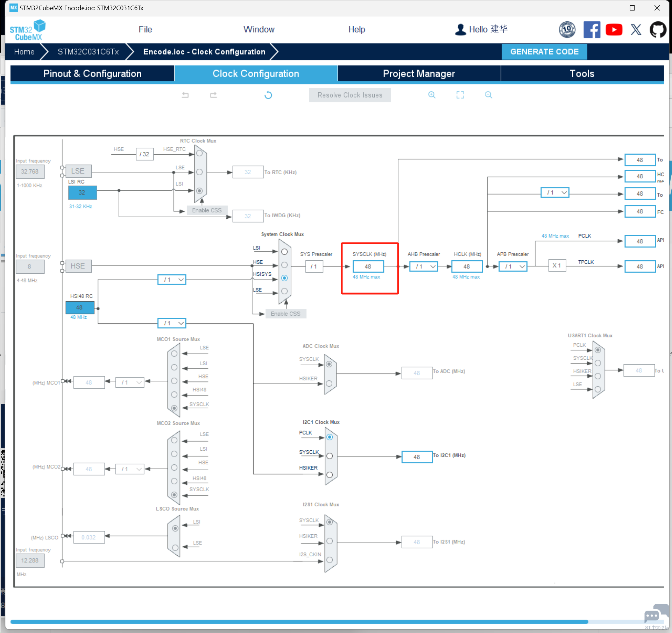
Task: Click the HSE input frequency field
Action: (30, 267)
